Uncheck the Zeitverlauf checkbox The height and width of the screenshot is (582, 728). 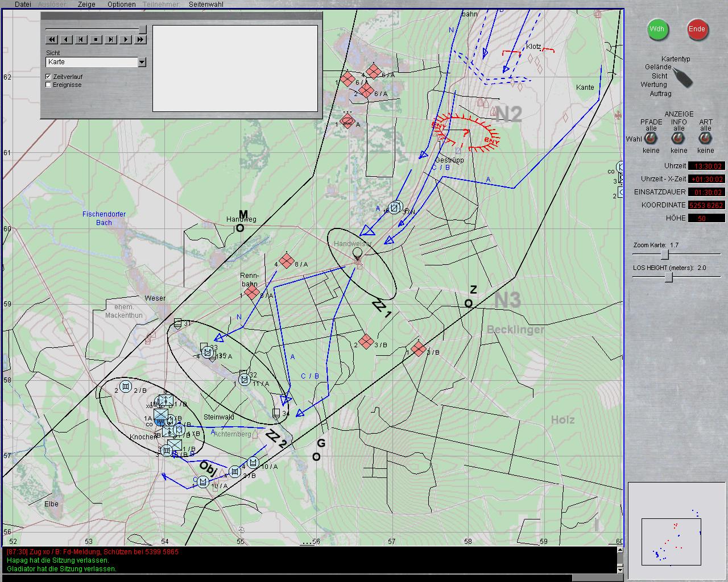tap(48, 77)
